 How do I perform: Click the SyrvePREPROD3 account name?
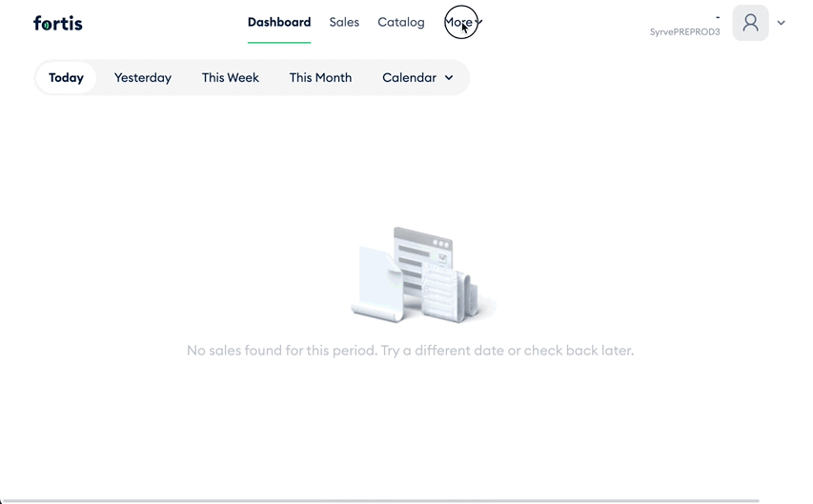tap(685, 32)
